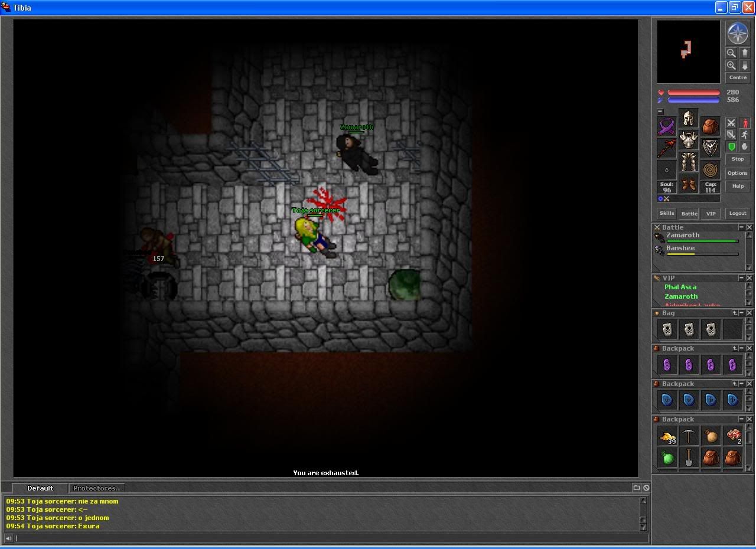Select the leather boots slot
The image size is (756, 549).
coord(688,184)
